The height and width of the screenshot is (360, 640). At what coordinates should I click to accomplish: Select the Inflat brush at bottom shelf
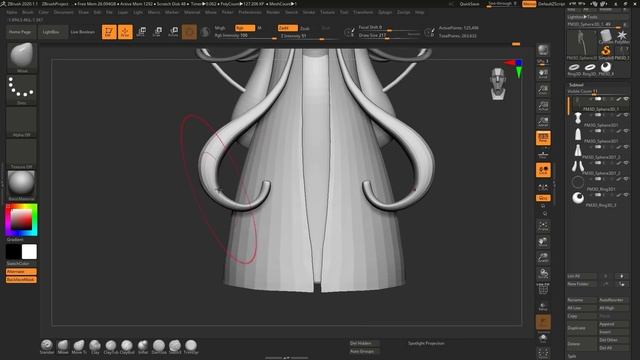click(143, 346)
